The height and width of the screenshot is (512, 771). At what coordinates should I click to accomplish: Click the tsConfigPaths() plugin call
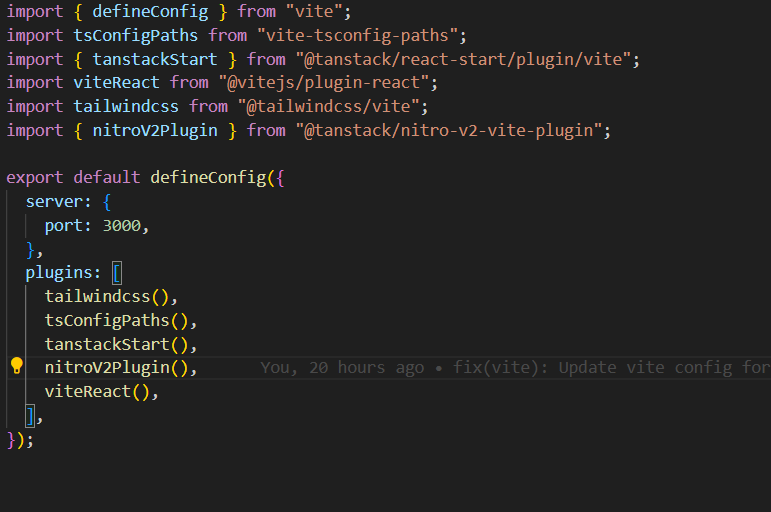click(x=117, y=321)
